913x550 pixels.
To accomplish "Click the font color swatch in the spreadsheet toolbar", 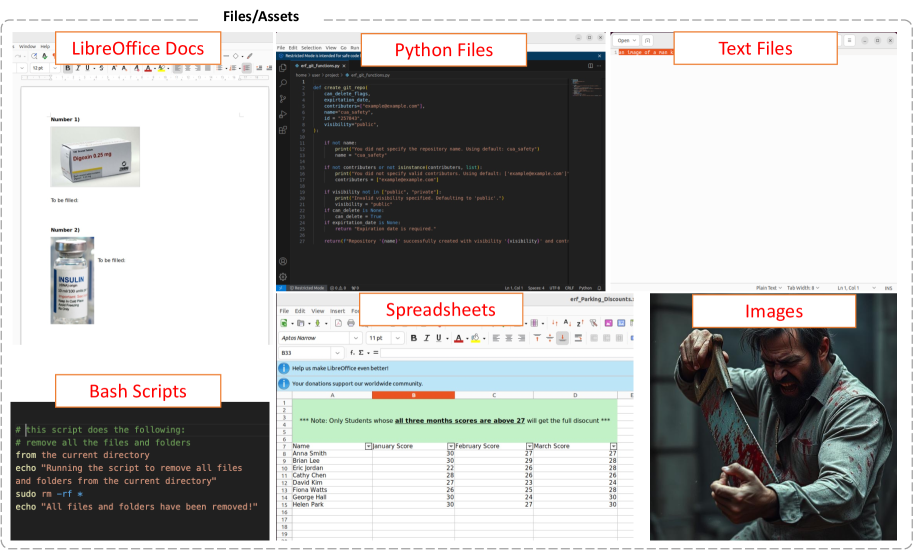I will 458,338.
